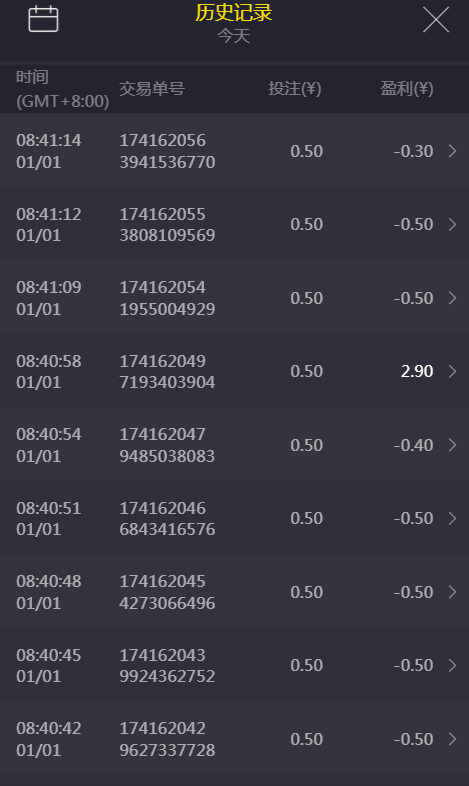The height and width of the screenshot is (786, 469).
Task: Expand chevron beside -0.40 profit row
Action: coord(452,445)
